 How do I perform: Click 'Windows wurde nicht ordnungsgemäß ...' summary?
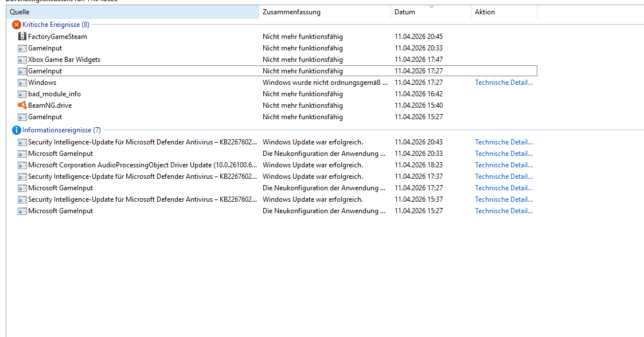point(325,83)
